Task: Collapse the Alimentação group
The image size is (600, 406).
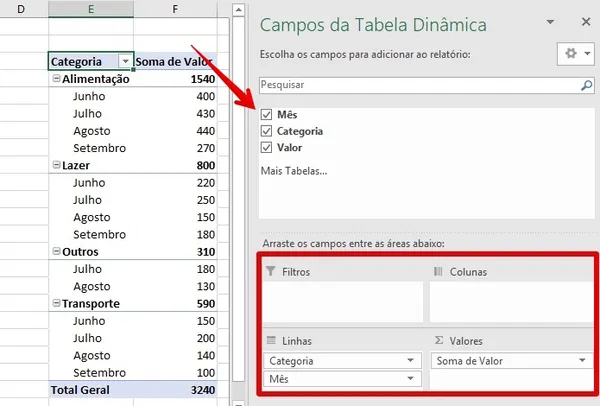Action: (56, 78)
